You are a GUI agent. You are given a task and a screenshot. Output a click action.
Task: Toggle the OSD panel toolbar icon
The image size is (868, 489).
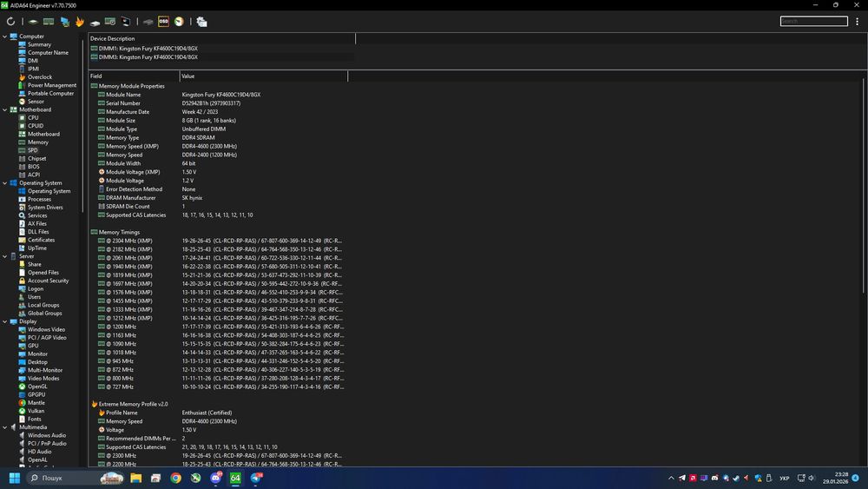[163, 22]
